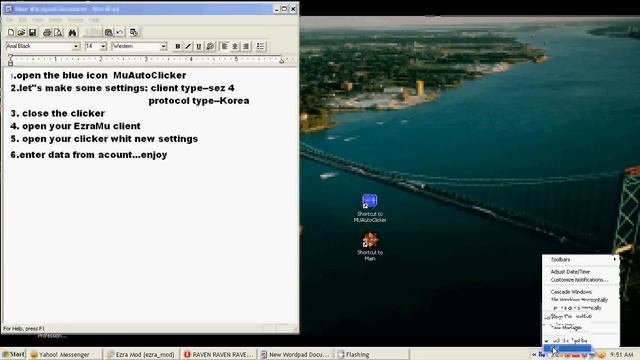The height and width of the screenshot is (360, 640).
Task: Align text left
Action: [224, 47]
